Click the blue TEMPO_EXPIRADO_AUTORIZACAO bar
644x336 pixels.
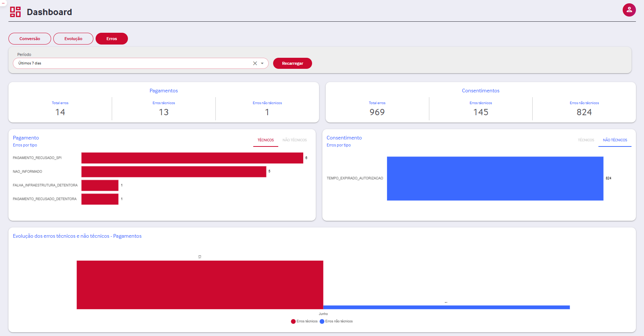(x=495, y=178)
